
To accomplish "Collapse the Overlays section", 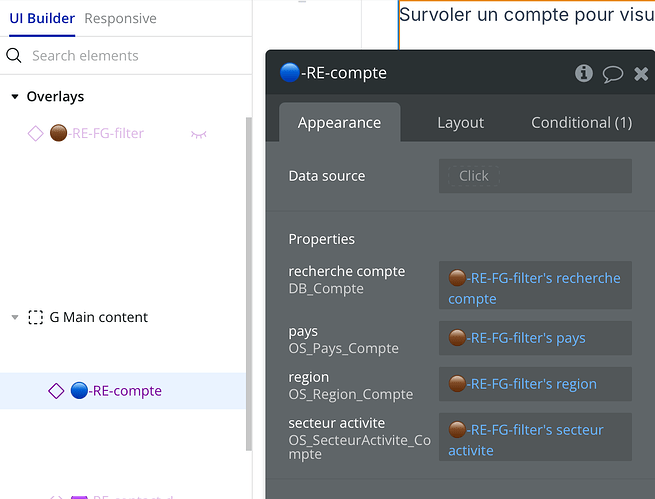I will (x=15, y=96).
